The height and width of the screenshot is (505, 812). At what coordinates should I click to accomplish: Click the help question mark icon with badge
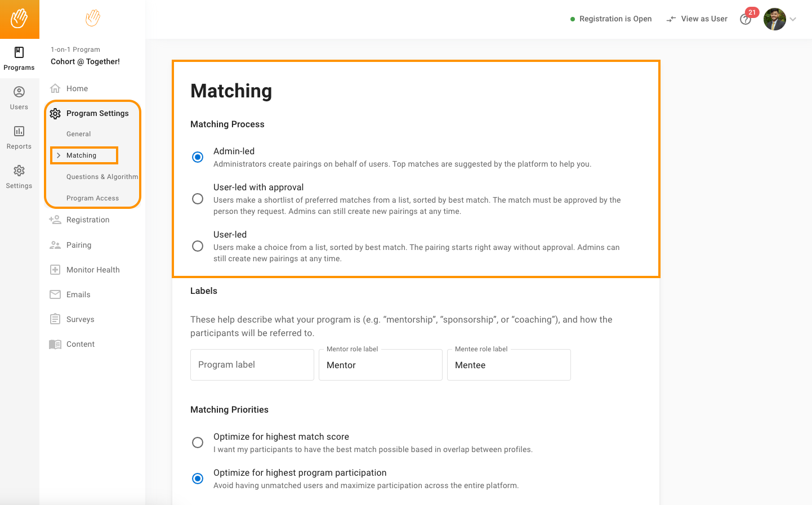(x=746, y=19)
